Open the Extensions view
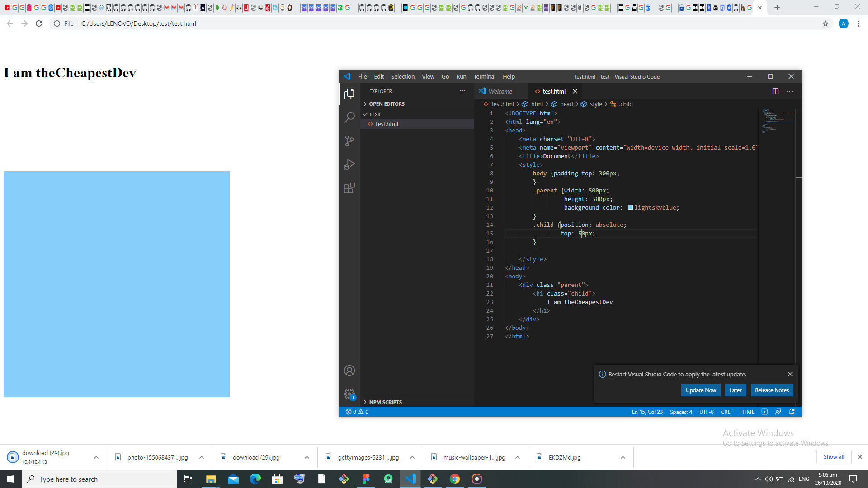This screenshot has height=488, width=868. (349, 188)
